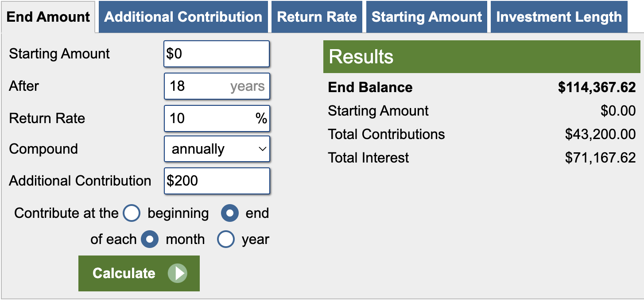644x302 pixels.
Task: Click the Starting Amount input field
Action: pyautogui.click(x=217, y=54)
